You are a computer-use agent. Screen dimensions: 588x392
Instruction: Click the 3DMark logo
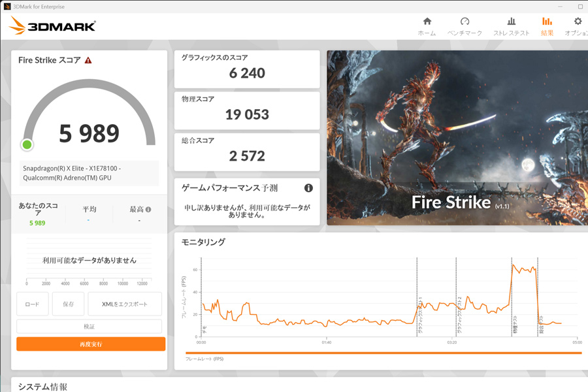tap(52, 25)
